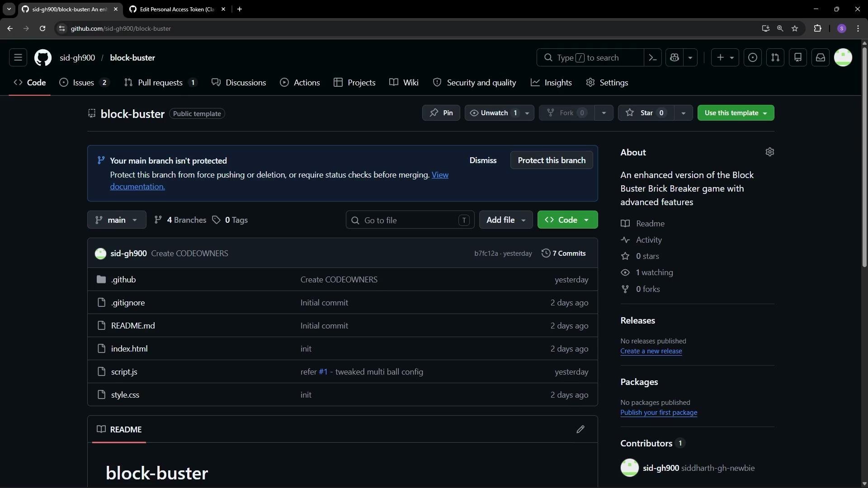Bookmark this page with star icon
The height and width of the screenshot is (488, 868).
point(795,28)
